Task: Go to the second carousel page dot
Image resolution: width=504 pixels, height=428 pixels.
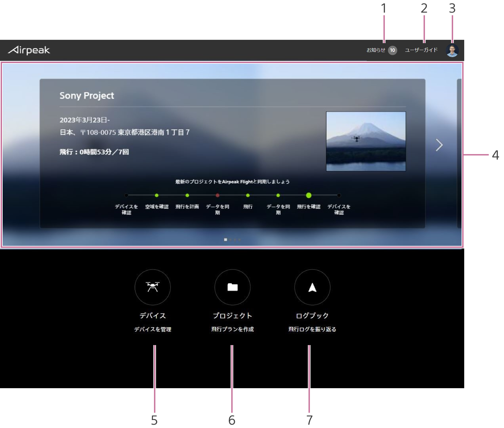Action: click(230, 240)
